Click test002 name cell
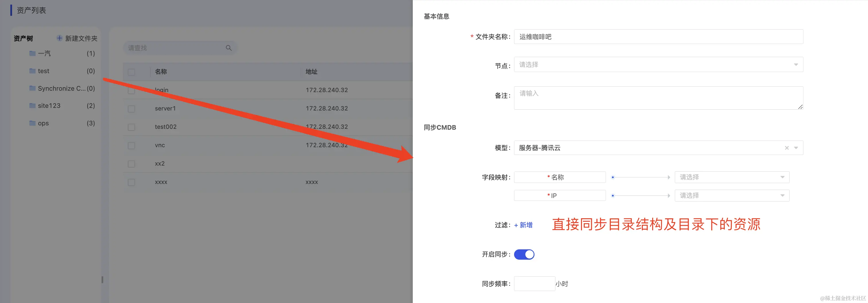The height and width of the screenshot is (303, 868). (x=165, y=127)
